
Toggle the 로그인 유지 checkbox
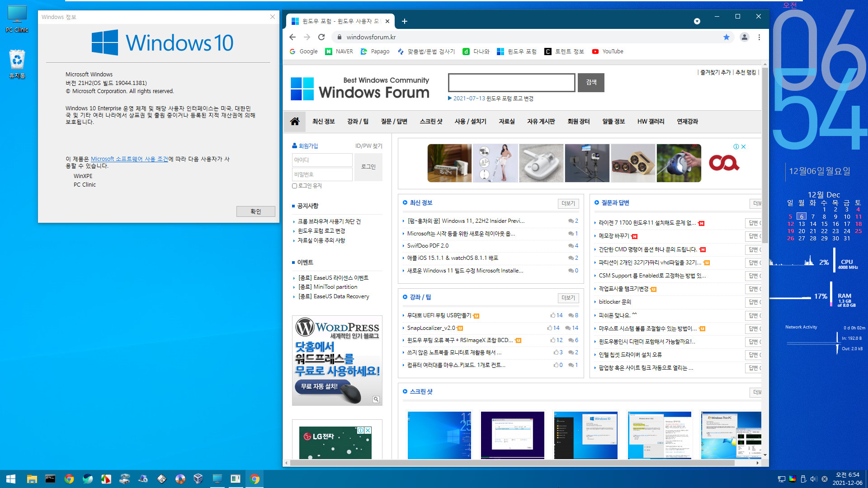[295, 186]
